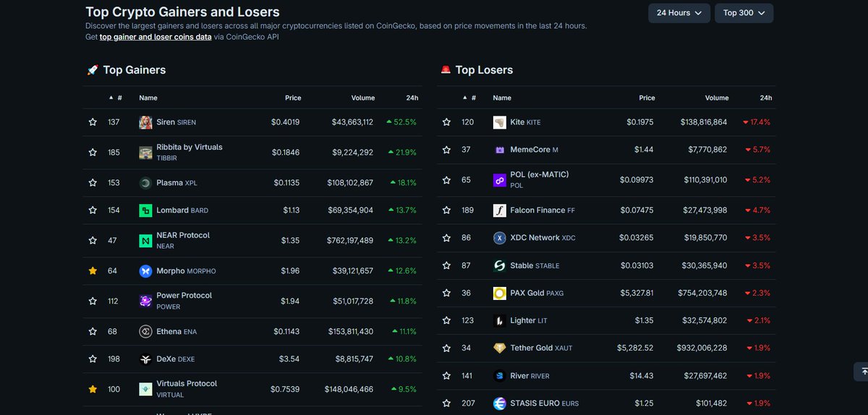Favorite XDC Network with its star
This screenshot has width=868, height=415.
[446, 238]
